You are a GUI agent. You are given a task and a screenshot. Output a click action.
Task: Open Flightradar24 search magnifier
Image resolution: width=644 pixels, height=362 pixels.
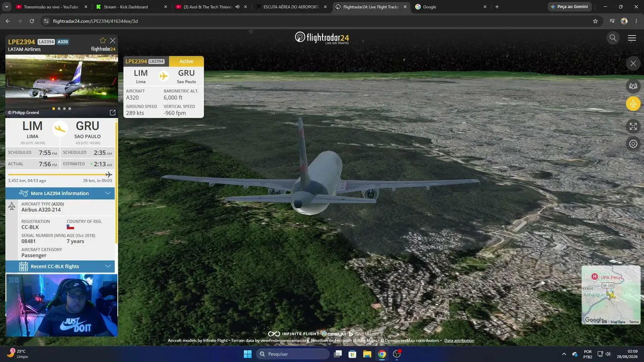point(613,38)
